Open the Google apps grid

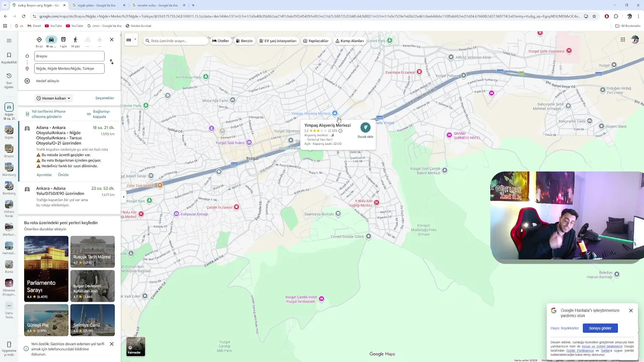623,40
